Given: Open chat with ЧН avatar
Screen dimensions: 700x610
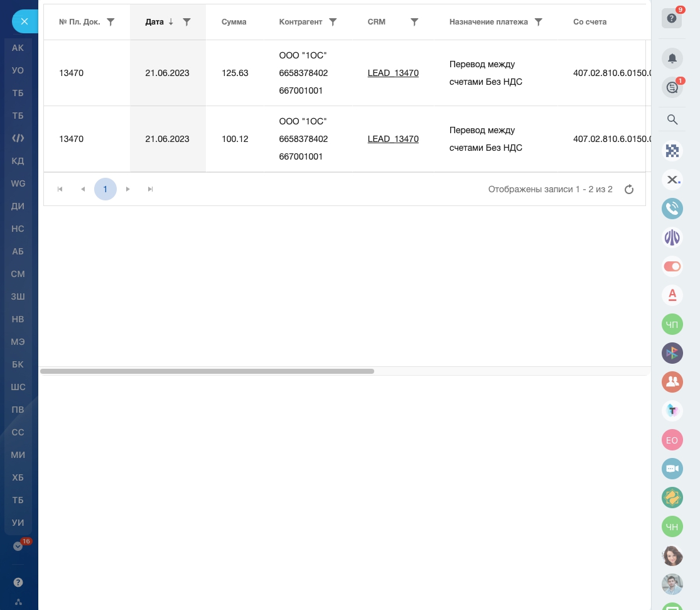Looking at the screenshot, I should (x=672, y=526).
